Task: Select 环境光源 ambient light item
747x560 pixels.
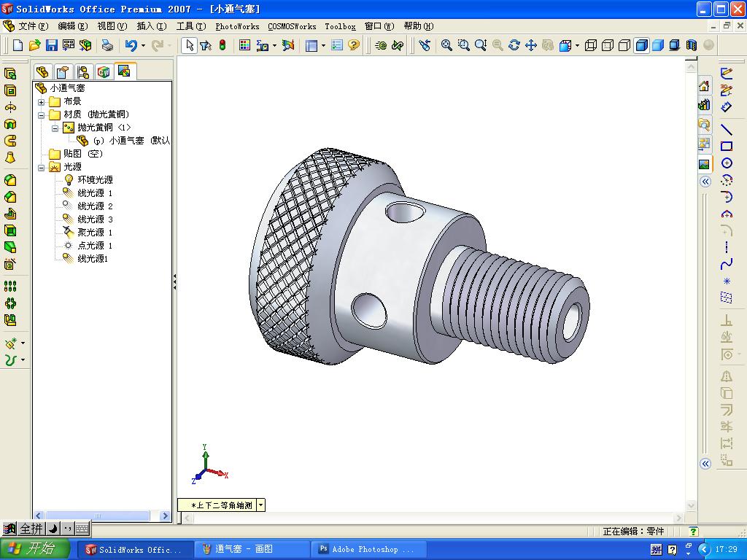Action: (x=95, y=180)
